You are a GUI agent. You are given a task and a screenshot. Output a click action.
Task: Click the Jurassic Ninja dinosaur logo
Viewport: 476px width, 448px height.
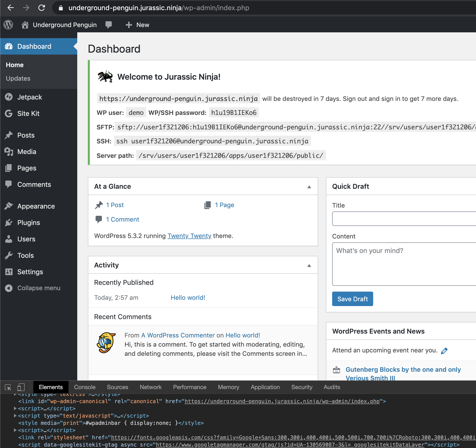click(105, 77)
